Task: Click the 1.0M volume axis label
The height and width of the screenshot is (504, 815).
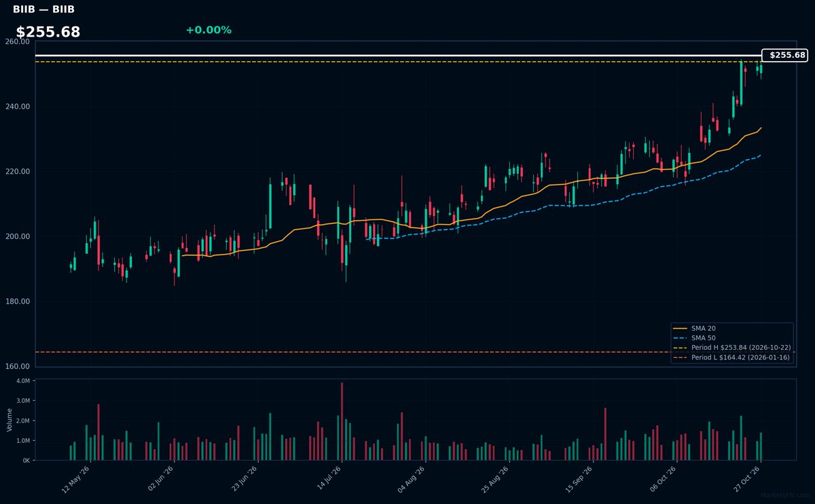Action: (23, 441)
